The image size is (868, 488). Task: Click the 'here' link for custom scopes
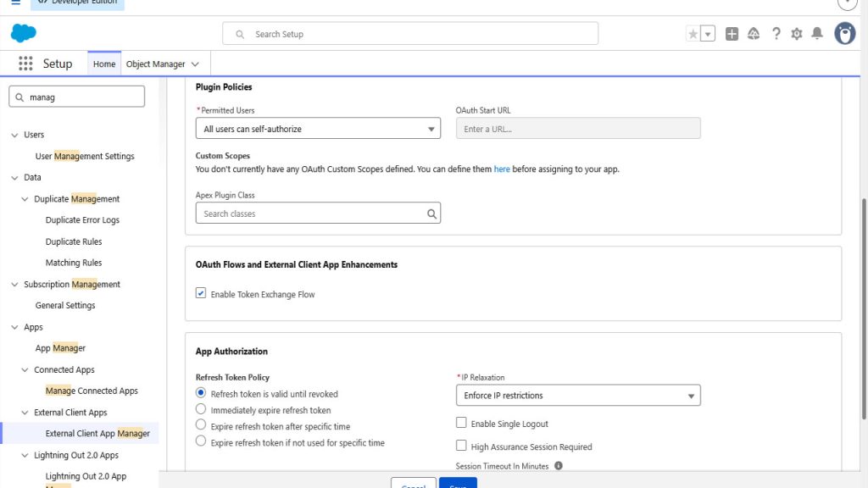coord(502,169)
